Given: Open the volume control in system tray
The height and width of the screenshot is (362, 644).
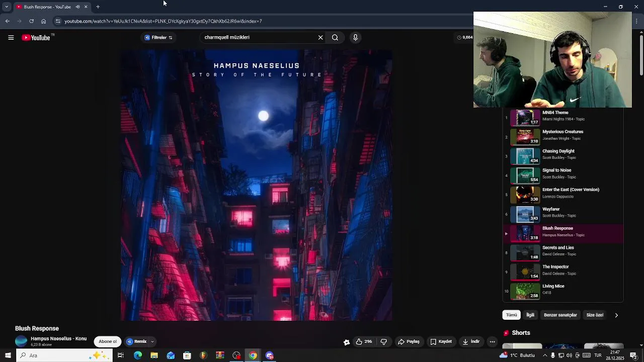Looking at the screenshot, I should pyautogui.click(x=569, y=355).
